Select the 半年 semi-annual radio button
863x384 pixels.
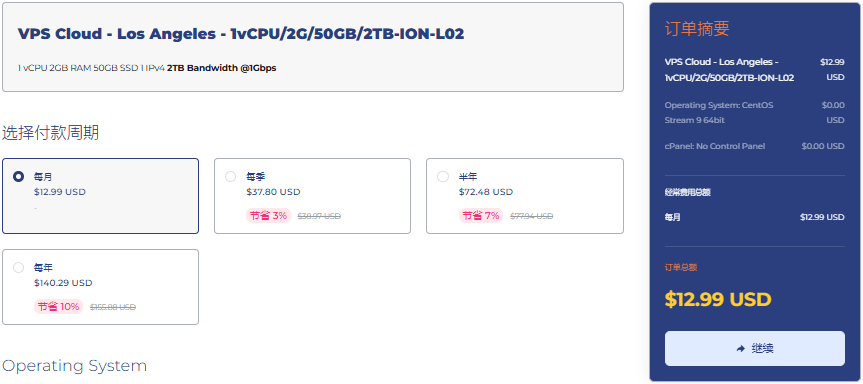[443, 177]
